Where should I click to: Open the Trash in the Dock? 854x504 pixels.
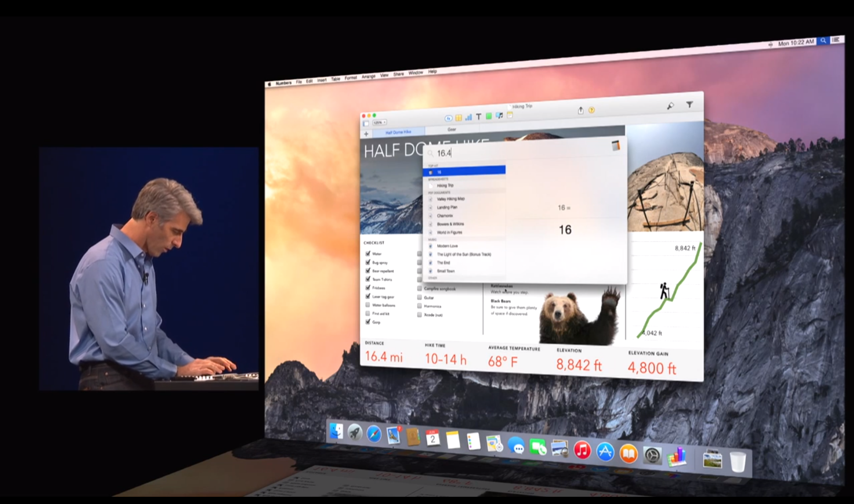click(x=737, y=462)
